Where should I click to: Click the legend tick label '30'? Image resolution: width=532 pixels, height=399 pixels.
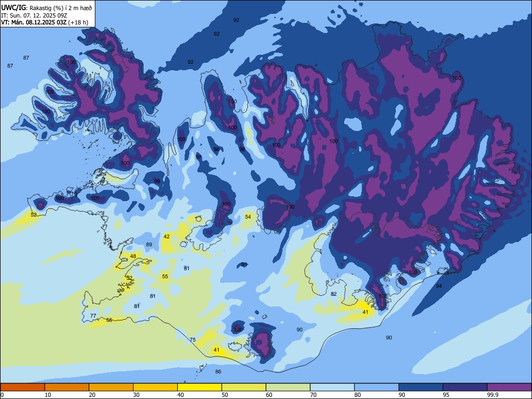(x=136, y=395)
